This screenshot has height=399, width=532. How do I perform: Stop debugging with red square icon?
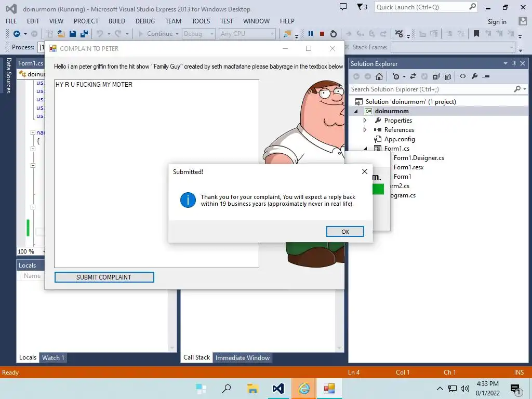pyautogui.click(x=322, y=34)
